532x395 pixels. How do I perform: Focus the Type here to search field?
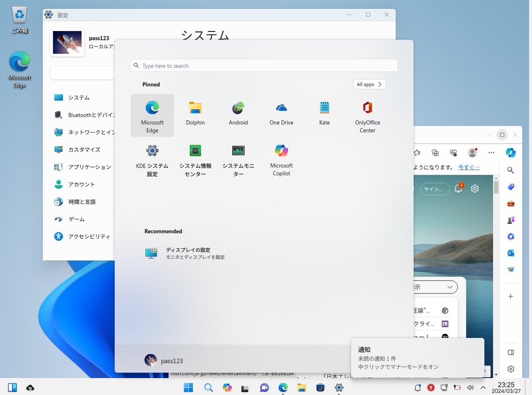[264, 66]
